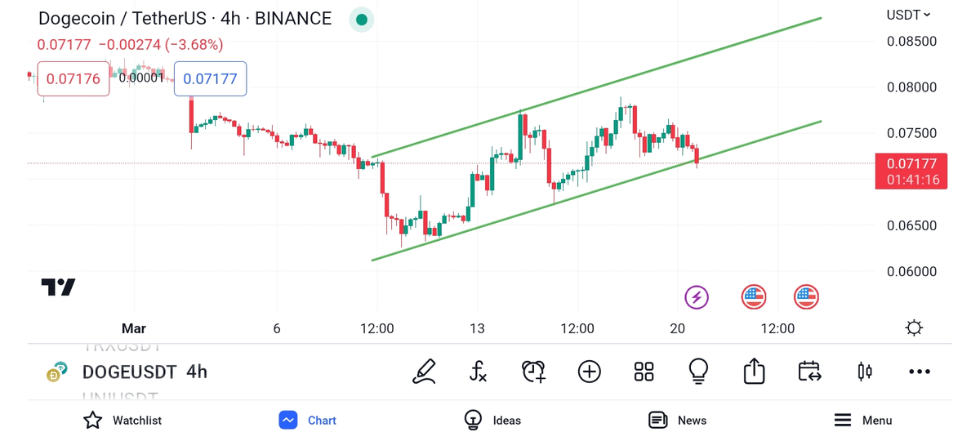This screenshot has height=441, width=980.
Task: Select the drawing pencil tool
Action: coord(424,372)
